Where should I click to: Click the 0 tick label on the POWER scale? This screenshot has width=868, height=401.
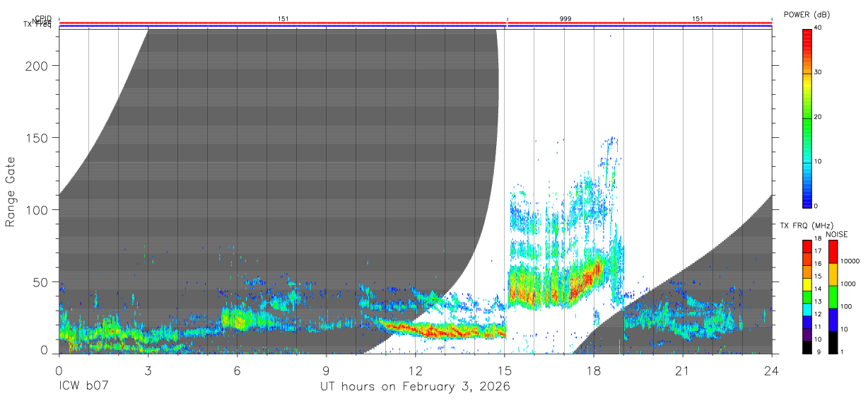pyautogui.click(x=815, y=206)
